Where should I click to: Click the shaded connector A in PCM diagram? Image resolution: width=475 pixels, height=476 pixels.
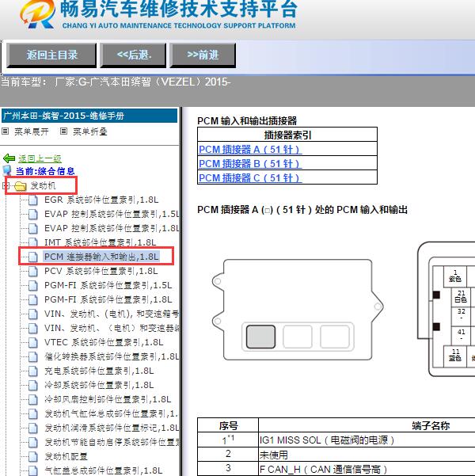pos(260,337)
